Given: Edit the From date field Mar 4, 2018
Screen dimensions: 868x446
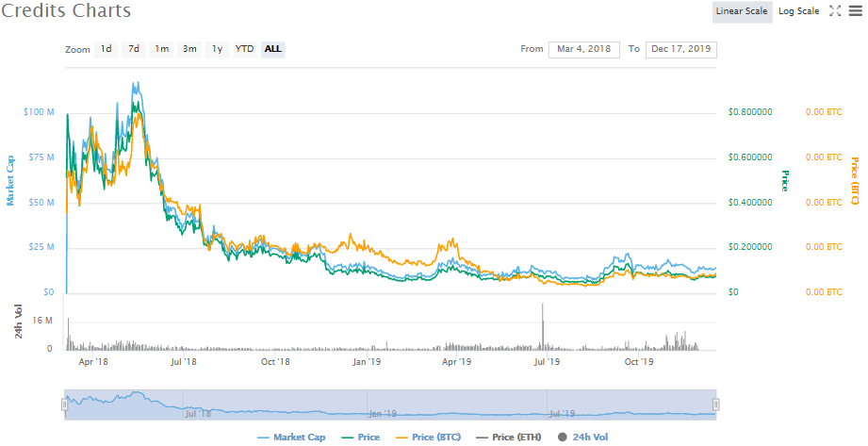Looking at the screenshot, I should coord(584,49).
